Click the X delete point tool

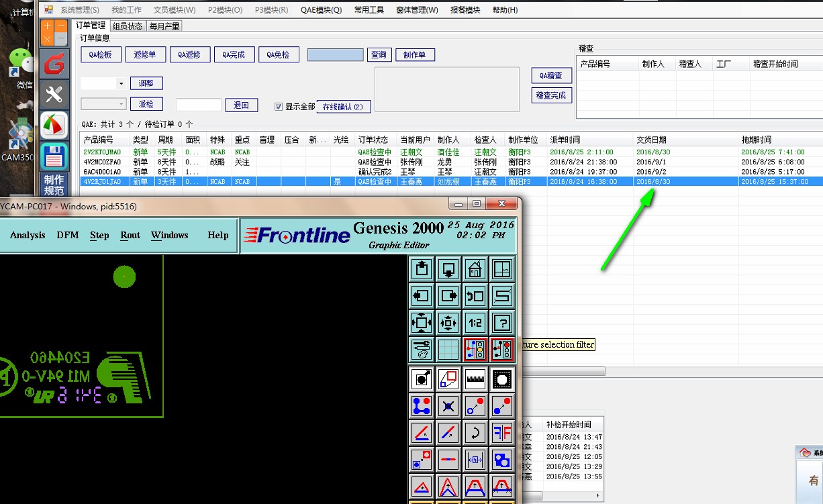(x=448, y=405)
